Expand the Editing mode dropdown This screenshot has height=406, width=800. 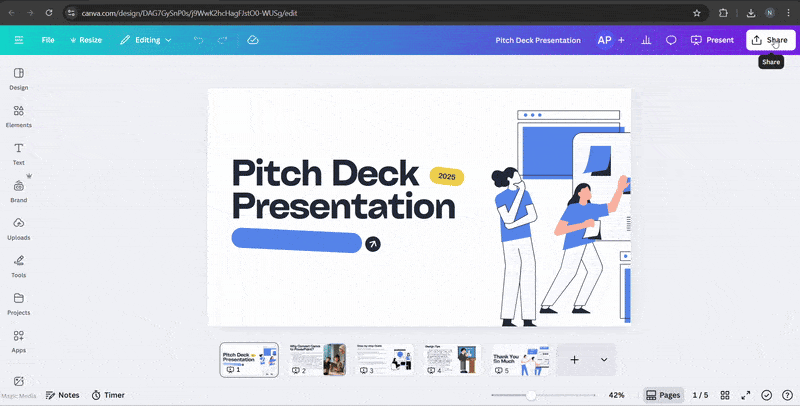click(146, 40)
